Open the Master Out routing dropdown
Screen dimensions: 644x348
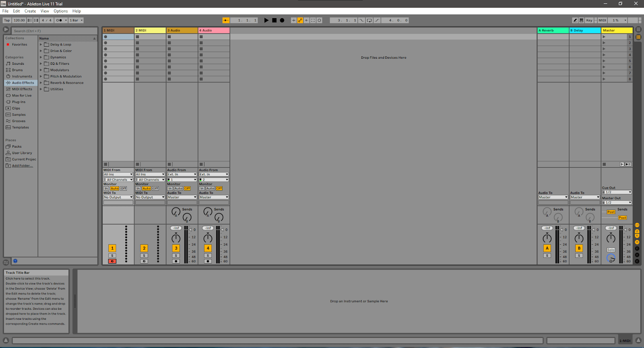pos(617,203)
